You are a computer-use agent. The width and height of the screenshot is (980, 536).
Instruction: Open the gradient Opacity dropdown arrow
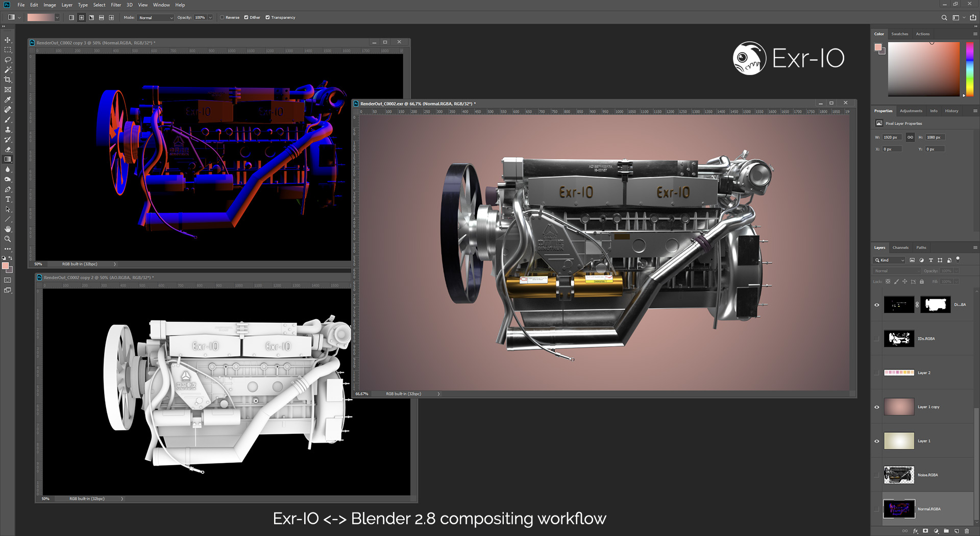click(210, 17)
